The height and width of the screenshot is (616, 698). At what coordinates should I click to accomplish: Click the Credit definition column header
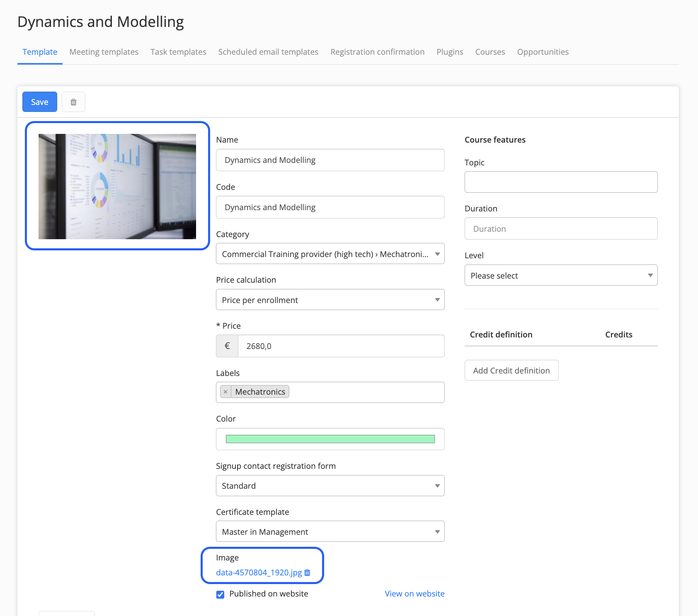[501, 335]
